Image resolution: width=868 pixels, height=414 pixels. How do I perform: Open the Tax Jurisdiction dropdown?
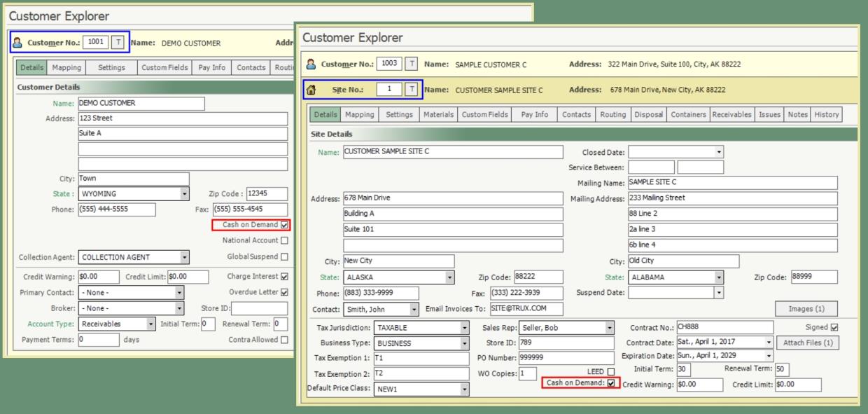coord(465,328)
